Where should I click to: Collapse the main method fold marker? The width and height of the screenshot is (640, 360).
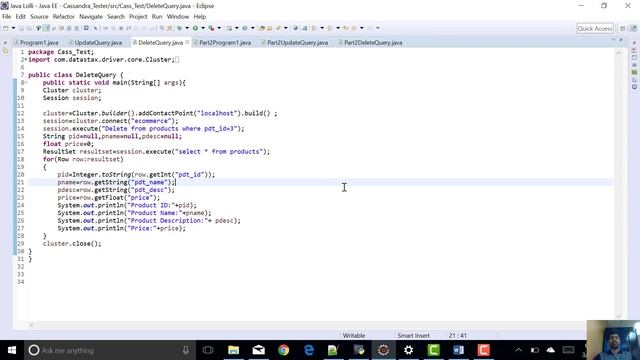[x=26, y=82]
